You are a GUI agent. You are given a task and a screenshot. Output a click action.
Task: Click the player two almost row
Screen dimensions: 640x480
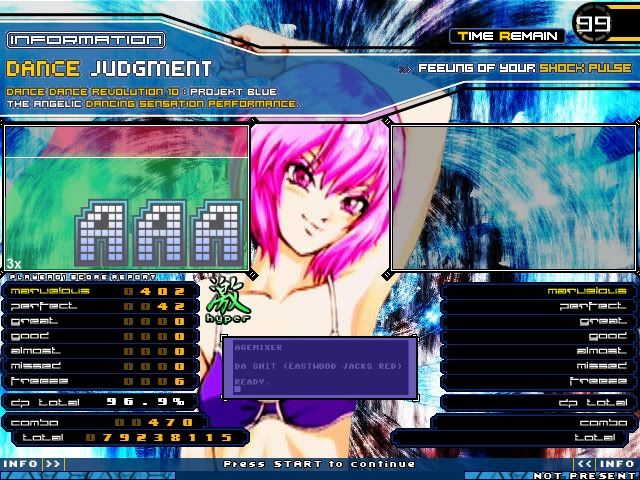[x=539, y=351]
